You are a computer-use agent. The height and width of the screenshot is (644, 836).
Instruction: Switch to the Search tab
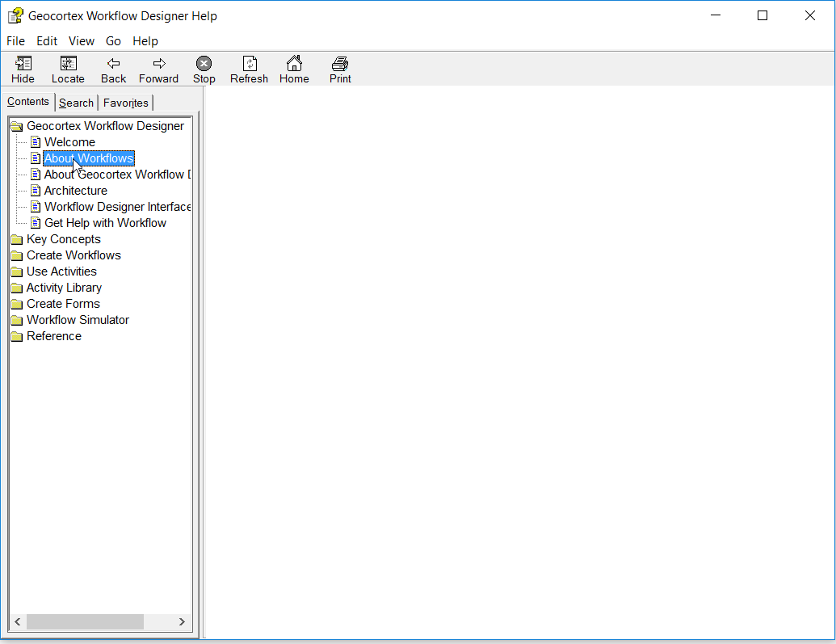pyautogui.click(x=76, y=103)
